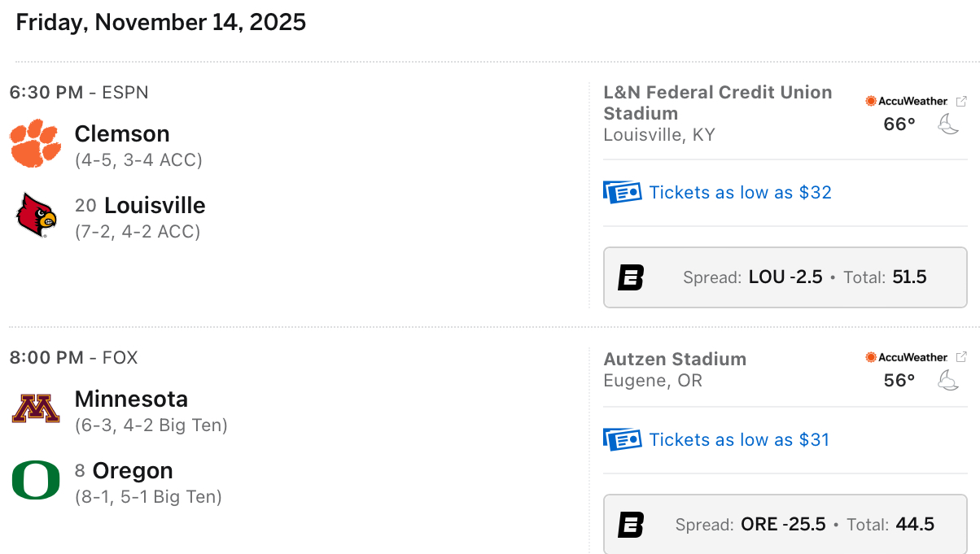Click ESPN Bet logo in Louisville odds
The width and height of the screenshot is (980, 554).
pos(631,277)
